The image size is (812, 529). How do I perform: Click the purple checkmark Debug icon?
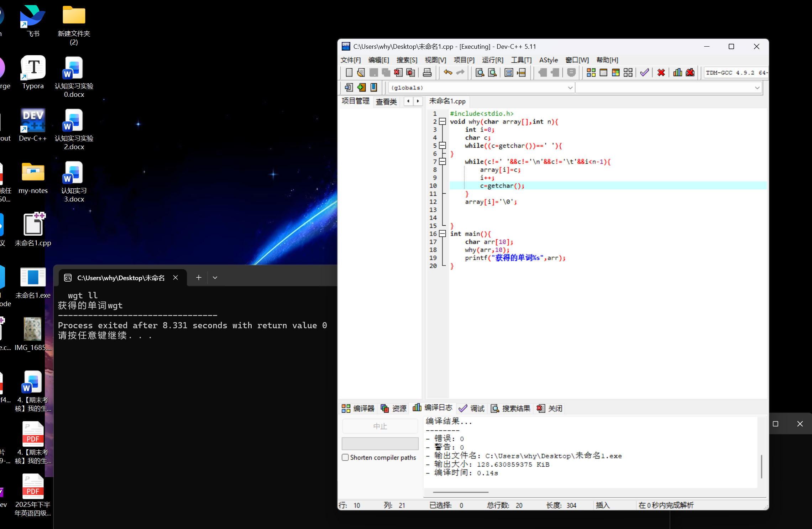pyautogui.click(x=644, y=73)
